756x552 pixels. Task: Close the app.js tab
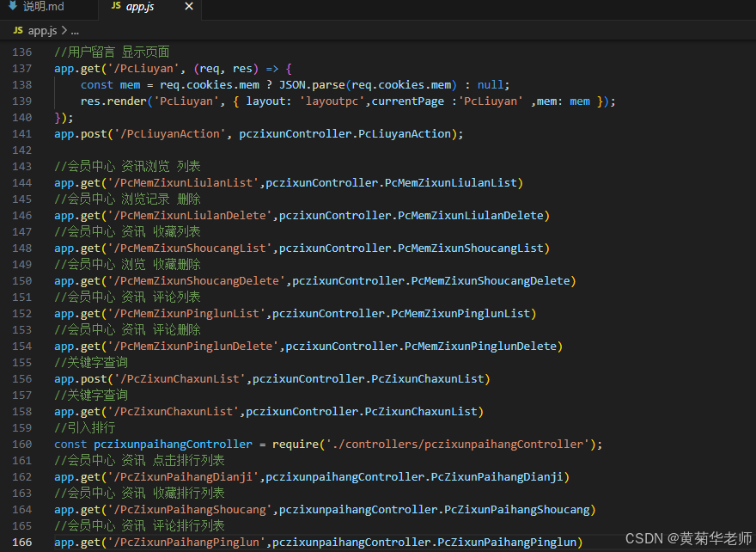pos(189,6)
